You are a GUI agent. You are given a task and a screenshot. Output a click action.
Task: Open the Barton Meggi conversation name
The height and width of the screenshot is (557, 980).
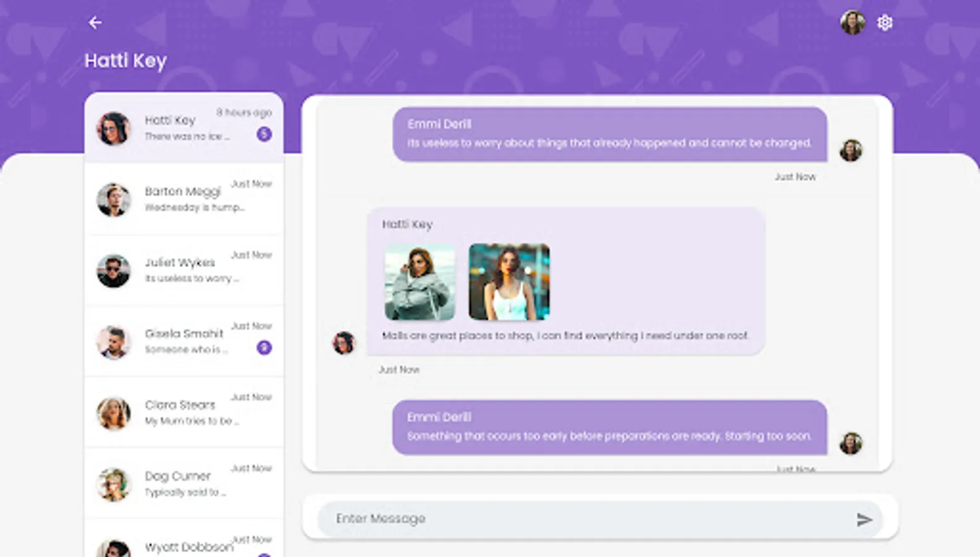[183, 192]
